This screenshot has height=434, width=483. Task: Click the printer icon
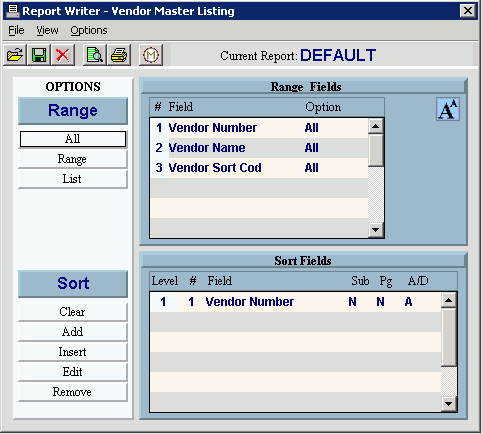119,55
